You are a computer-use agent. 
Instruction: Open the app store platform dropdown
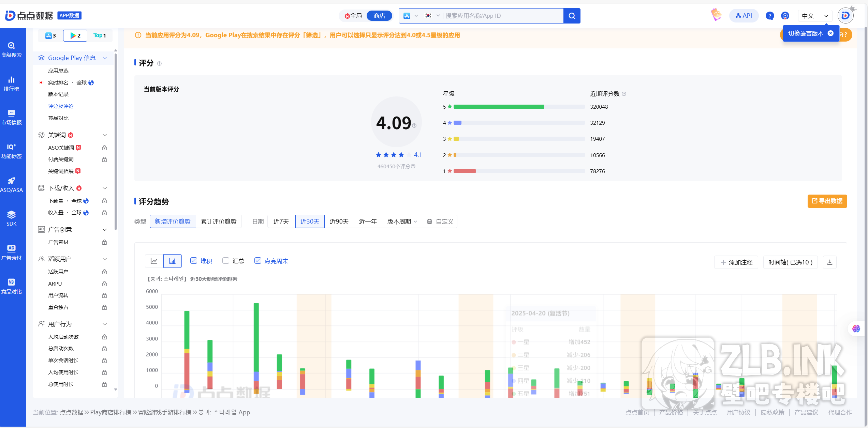(411, 16)
